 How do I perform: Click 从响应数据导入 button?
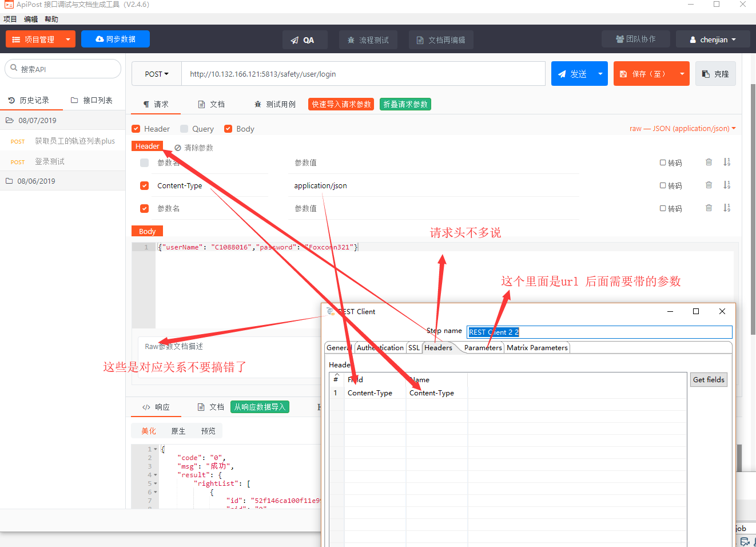coord(260,407)
